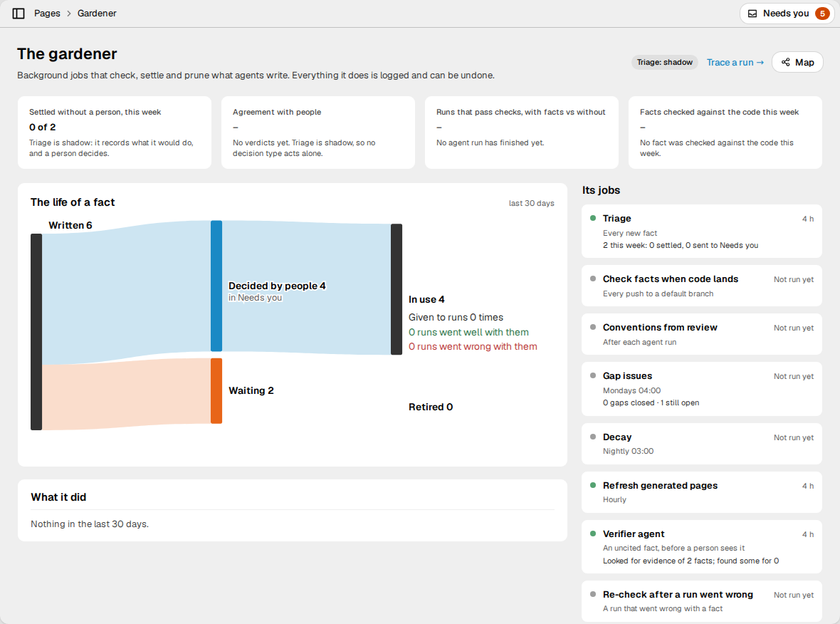Click "Nothing in the last 30 days."
This screenshot has width=840, height=624.
pos(90,524)
